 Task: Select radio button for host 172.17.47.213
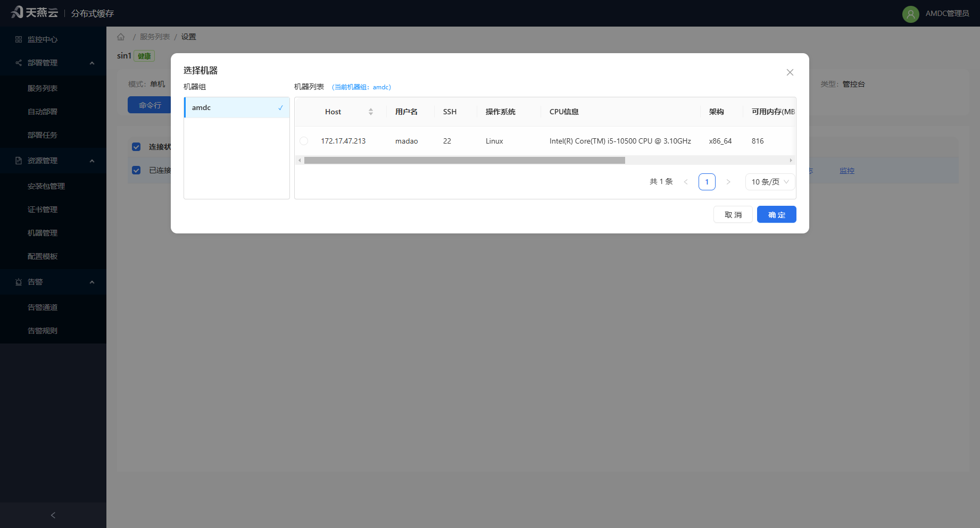pyautogui.click(x=304, y=141)
